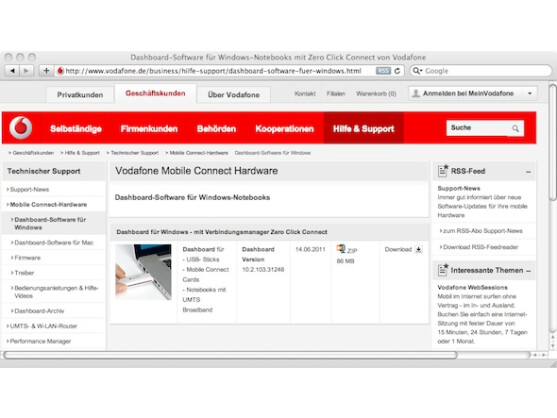
Task: Select the Geschäftskunden tab
Action: click(x=155, y=93)
